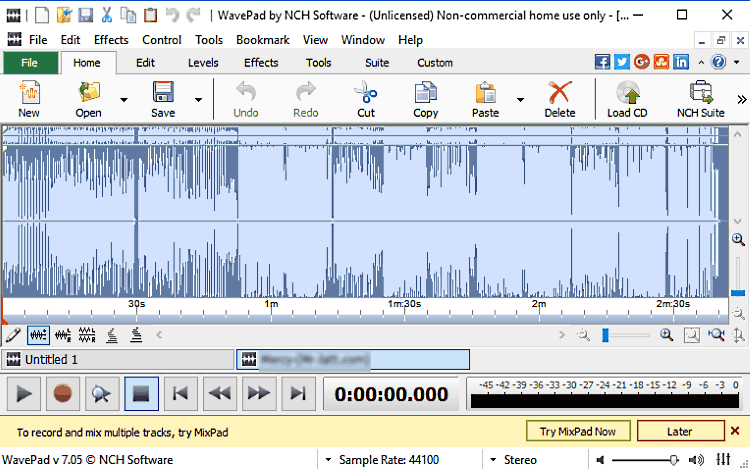The height and width of the screenshot is (470, 750).
Task: Click the Stop square button
Action: point(142,394)
